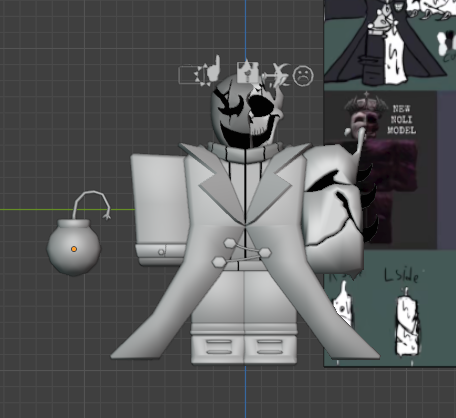The image size is (456, 418).
Task: Select the character's grinning split-face head
Action: (x=247, y=112)
